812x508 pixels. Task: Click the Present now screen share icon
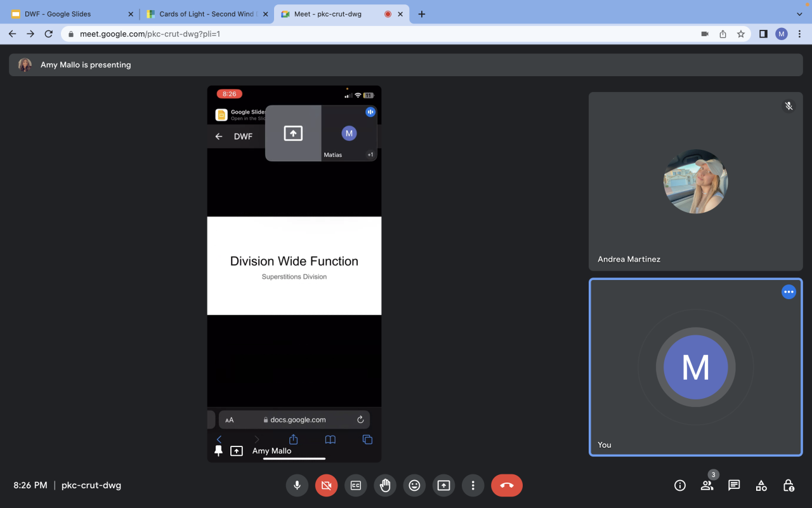point(444,486)
